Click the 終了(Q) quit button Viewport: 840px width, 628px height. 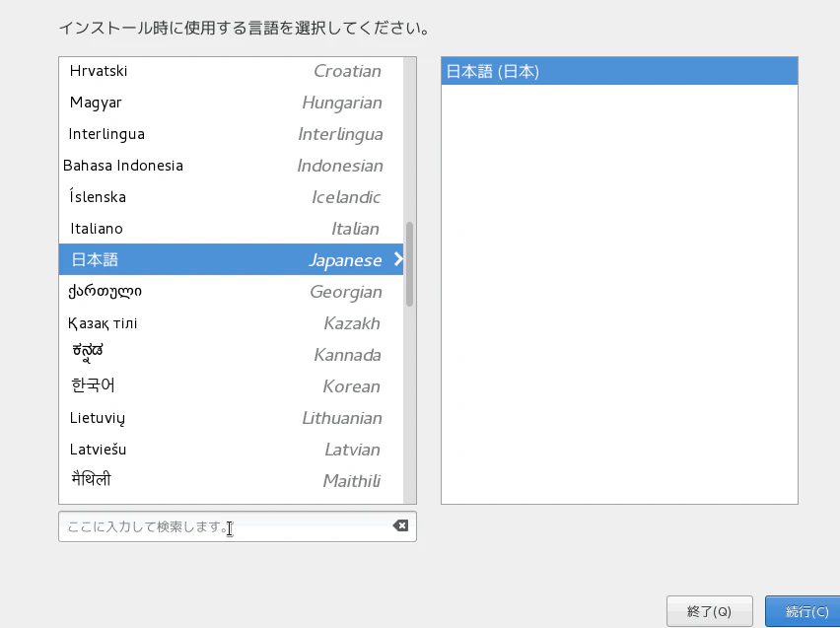click(709, 611)
